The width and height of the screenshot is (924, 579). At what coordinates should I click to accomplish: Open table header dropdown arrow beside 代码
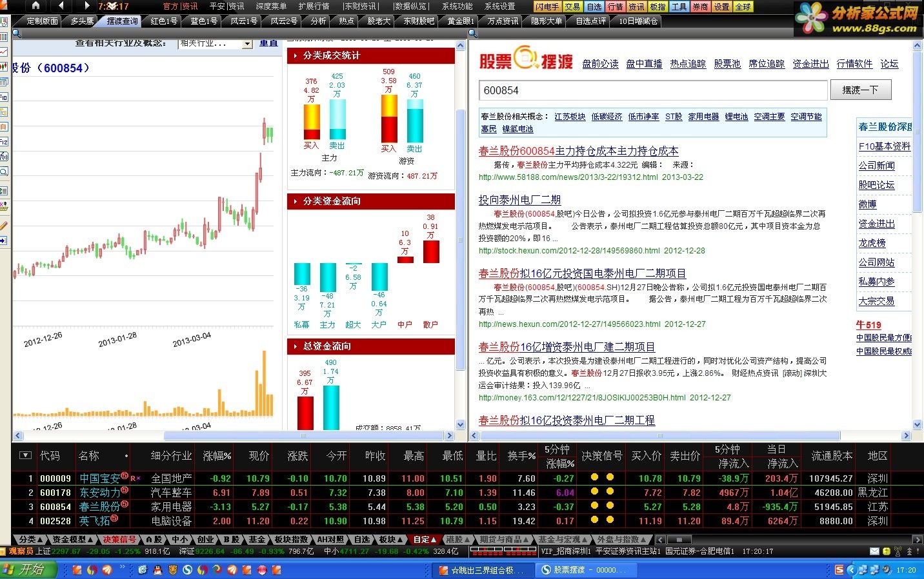point(25,455)
